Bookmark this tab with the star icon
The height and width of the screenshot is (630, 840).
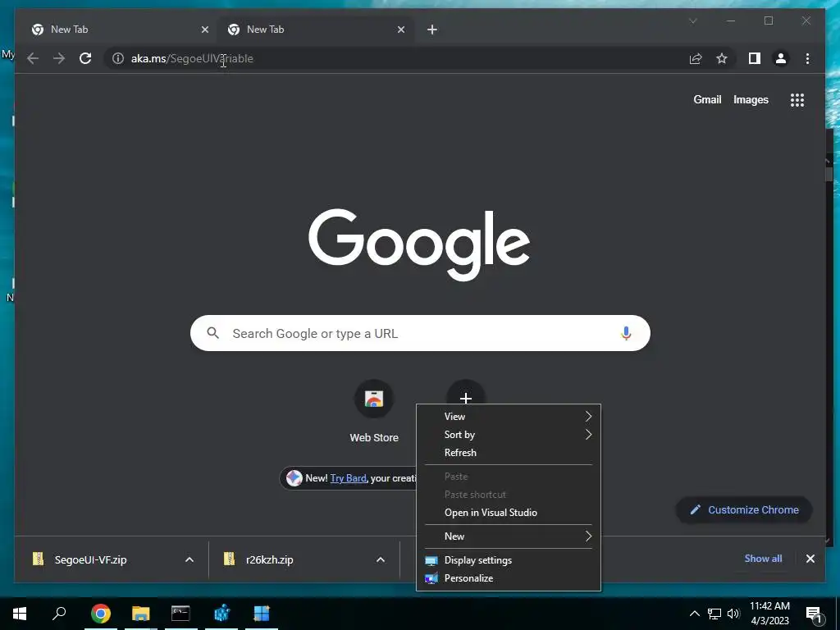tap(722, 58)
